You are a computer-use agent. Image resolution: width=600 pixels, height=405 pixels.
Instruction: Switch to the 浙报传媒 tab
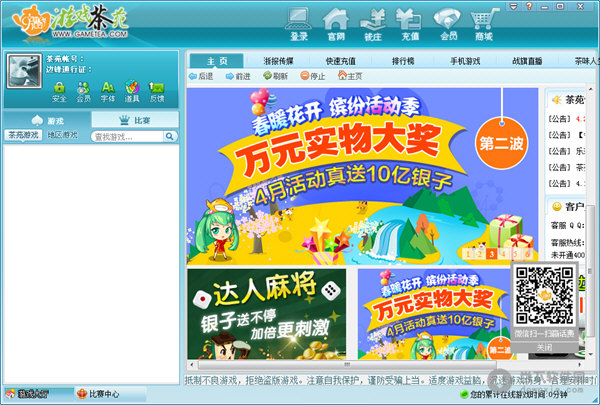(x=279, y=61)
